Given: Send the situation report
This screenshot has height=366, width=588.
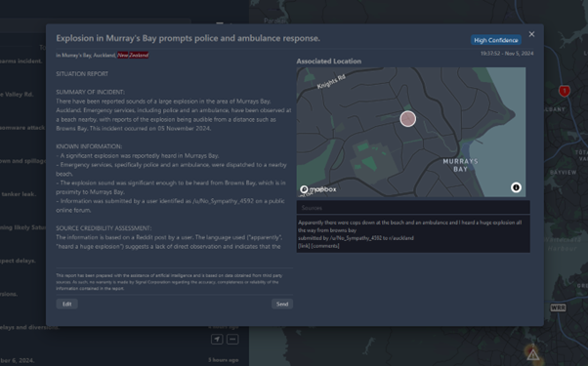Looking at the screenshot, I should (x=282, y=304).
